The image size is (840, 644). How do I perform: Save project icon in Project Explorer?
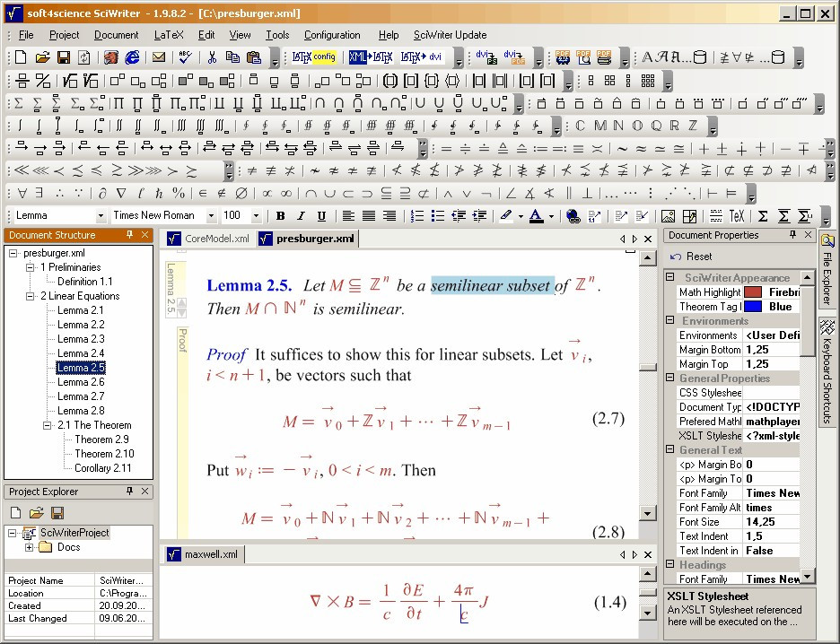57,513
